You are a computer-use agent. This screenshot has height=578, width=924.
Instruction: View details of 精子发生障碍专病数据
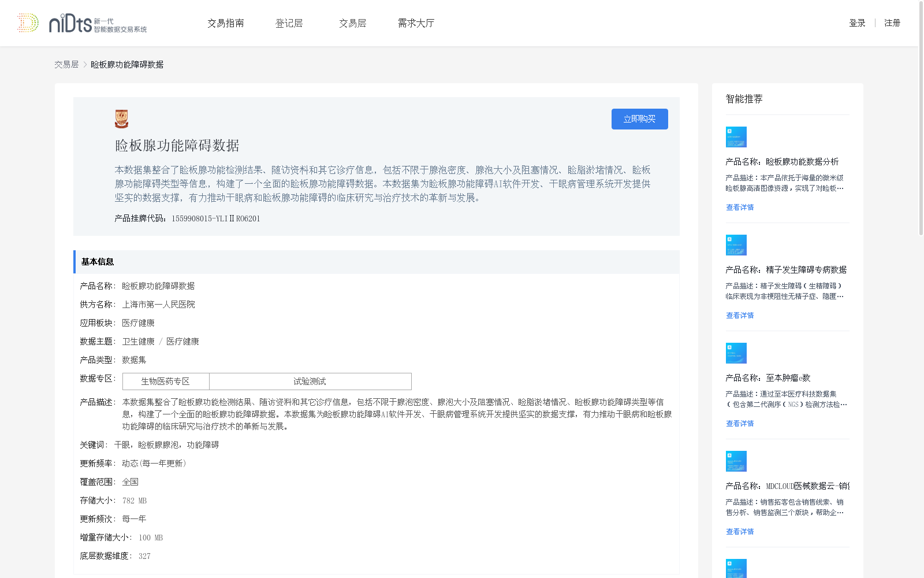[740, 316]
